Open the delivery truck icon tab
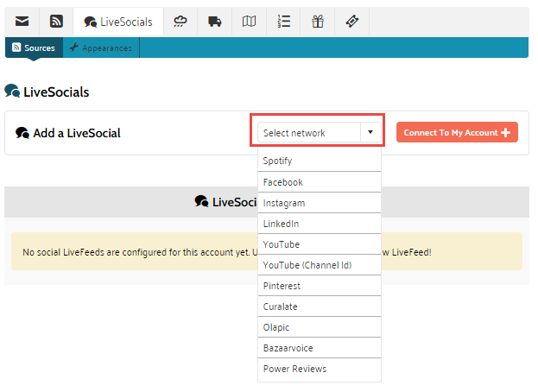Screen dimensions: 538x392 point(214,22)
